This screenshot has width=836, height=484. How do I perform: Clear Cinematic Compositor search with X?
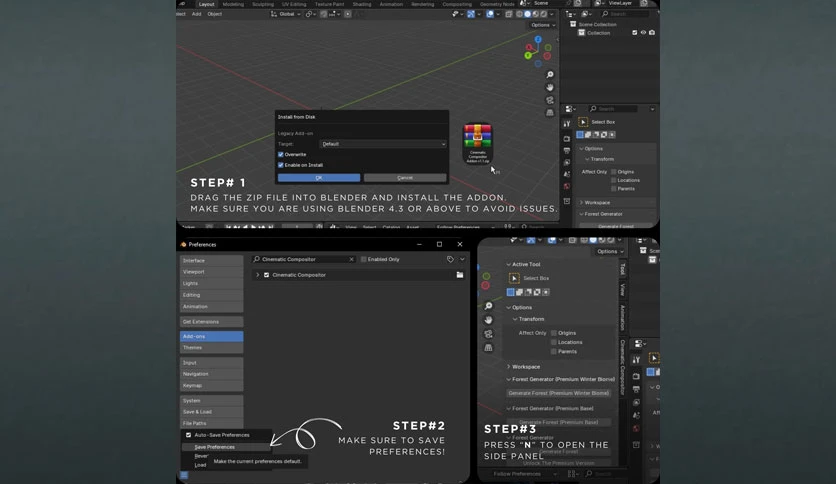coord(351,259)
